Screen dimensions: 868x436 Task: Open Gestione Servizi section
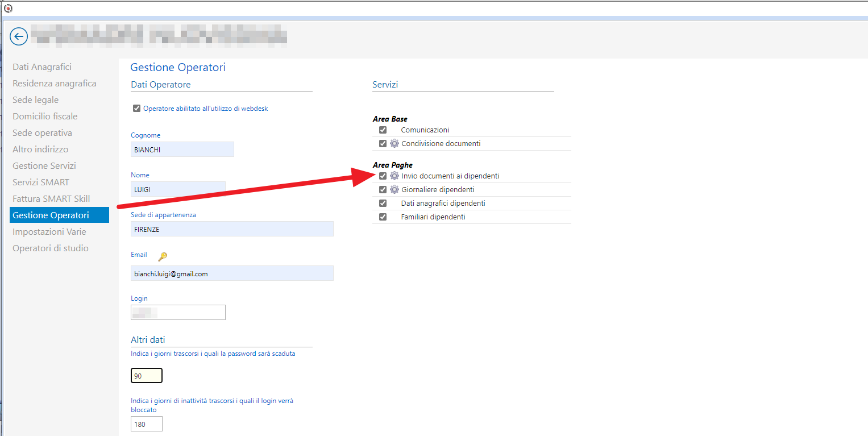coord(44,166)
